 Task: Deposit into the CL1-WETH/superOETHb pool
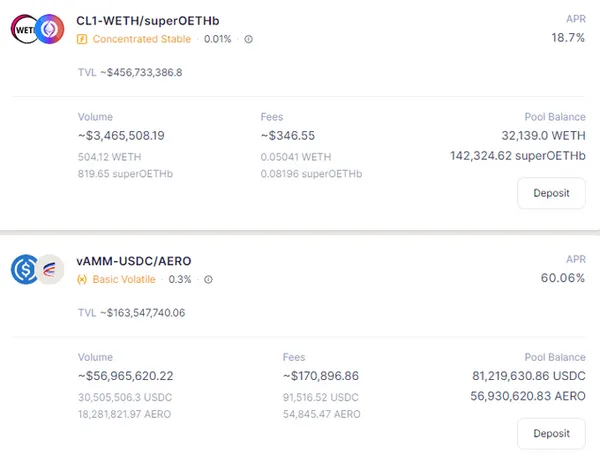[x=551, y=193]
